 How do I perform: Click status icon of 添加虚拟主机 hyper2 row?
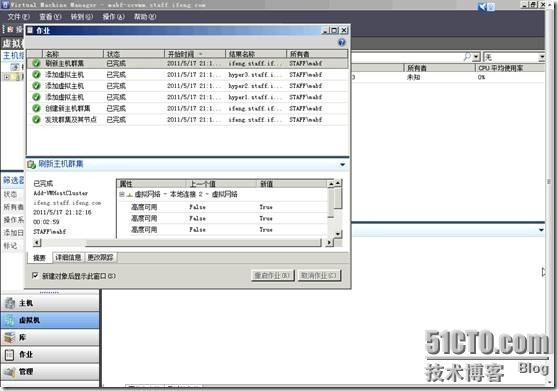pos(36,86)
